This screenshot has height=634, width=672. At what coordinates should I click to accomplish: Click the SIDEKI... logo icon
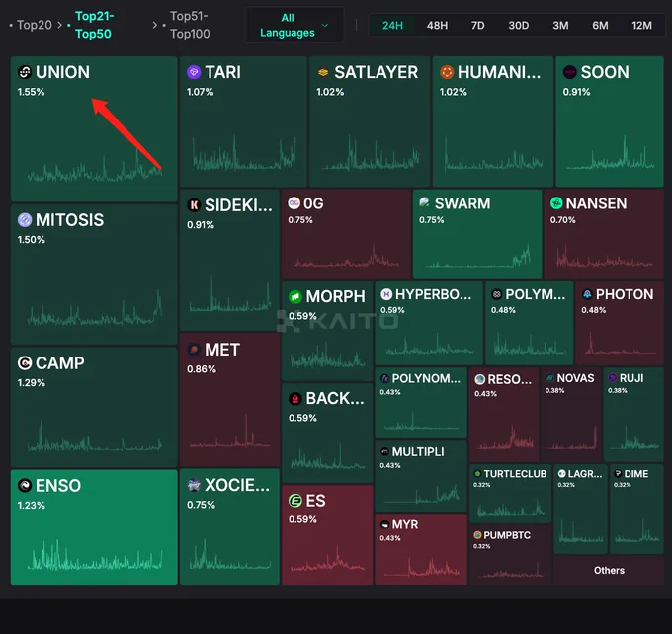click(x=194, y=205)
